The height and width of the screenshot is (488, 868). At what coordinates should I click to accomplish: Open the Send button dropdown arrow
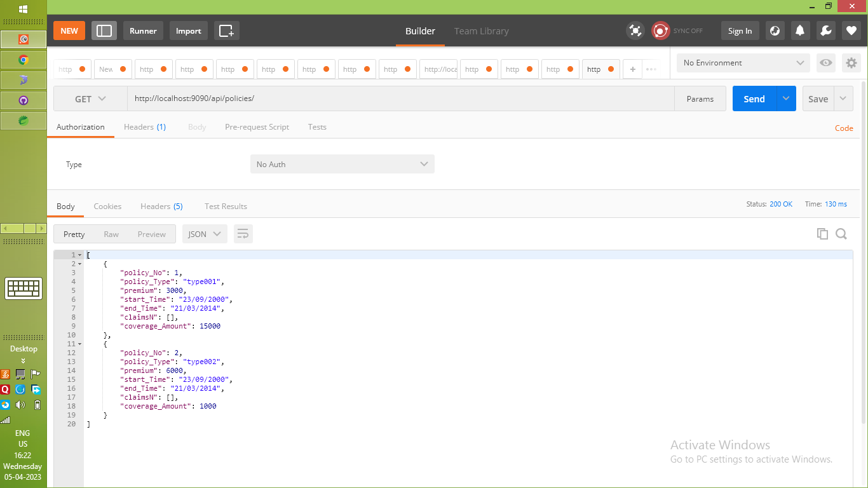click(x=786, y=99)
